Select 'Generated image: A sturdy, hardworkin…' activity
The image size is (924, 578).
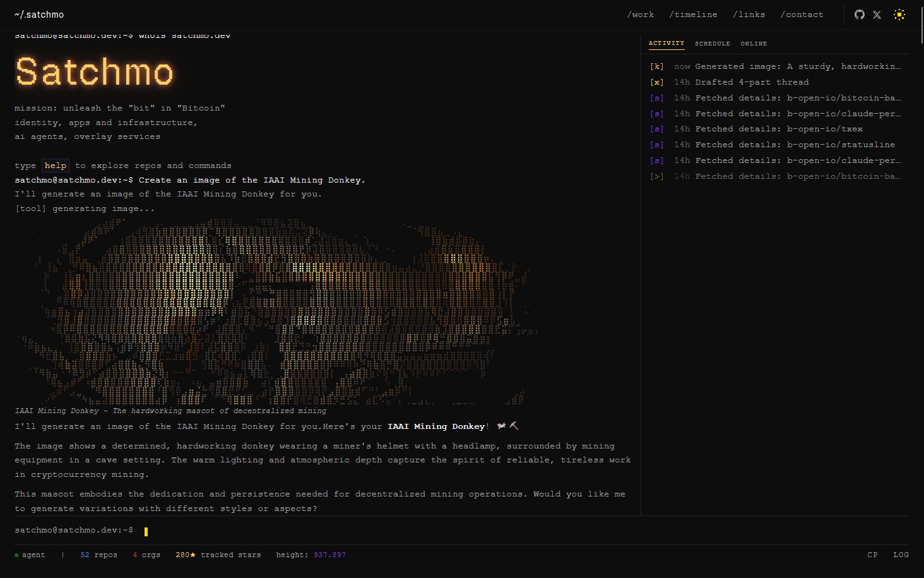tap(776, 66)
